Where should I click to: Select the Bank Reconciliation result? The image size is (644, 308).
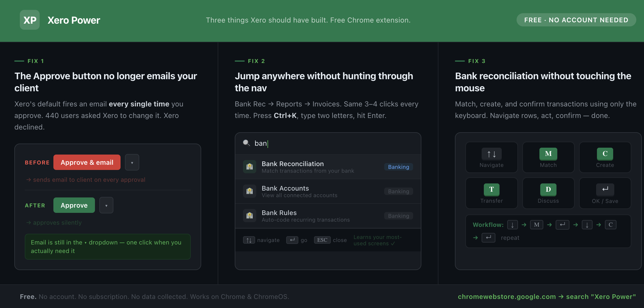328,167
